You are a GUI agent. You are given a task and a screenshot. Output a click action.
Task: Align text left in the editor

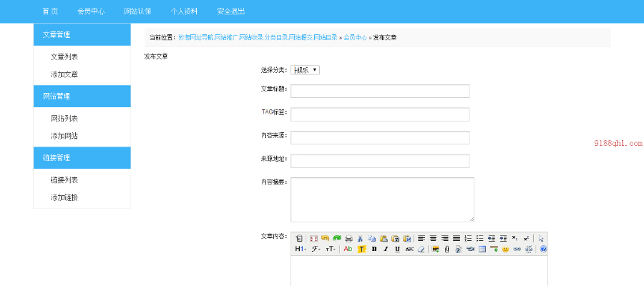tap(421, 238)
